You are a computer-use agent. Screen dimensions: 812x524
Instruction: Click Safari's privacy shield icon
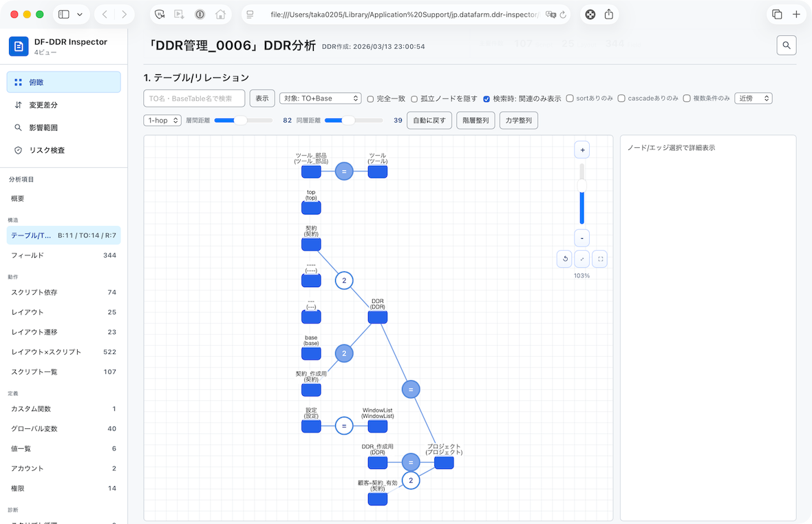pyautogui.click(x=160, y=14)
